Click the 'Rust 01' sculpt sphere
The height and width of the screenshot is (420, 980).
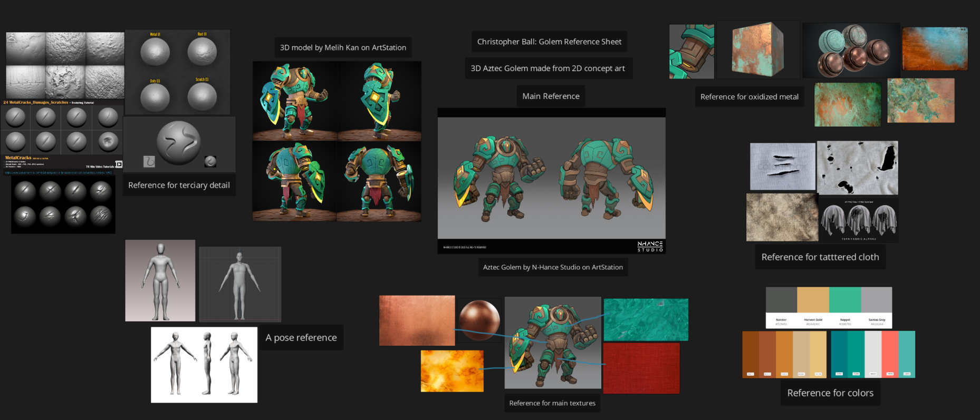click(202, 52)
